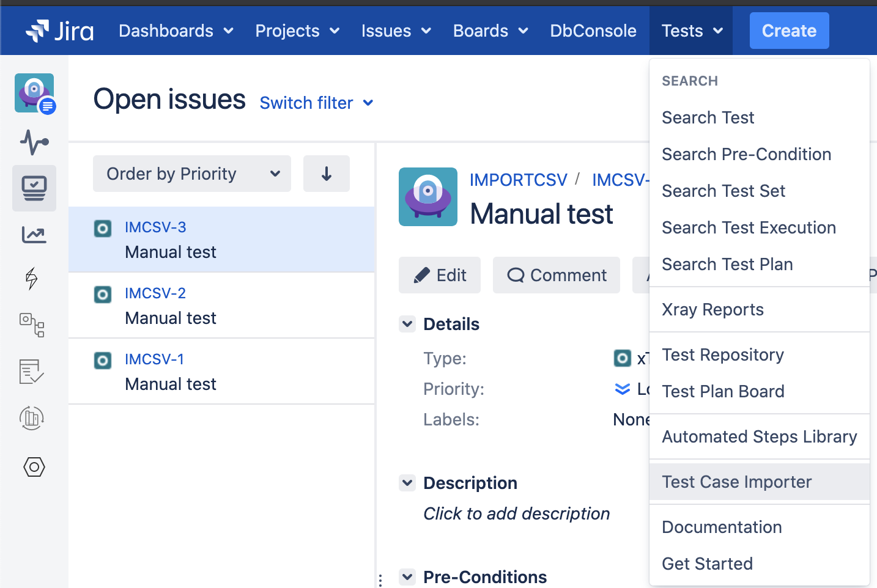Click the panel resize handle dots

point(380,580)
